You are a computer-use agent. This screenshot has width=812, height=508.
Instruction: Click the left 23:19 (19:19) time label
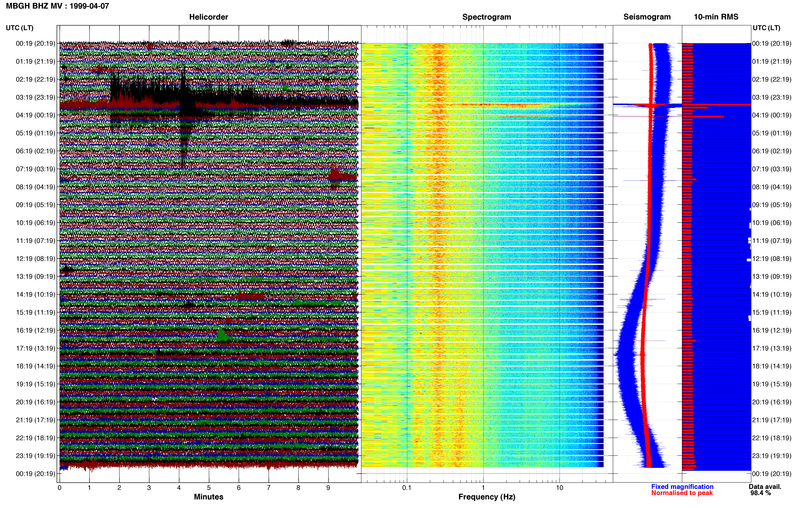[36, 456]
